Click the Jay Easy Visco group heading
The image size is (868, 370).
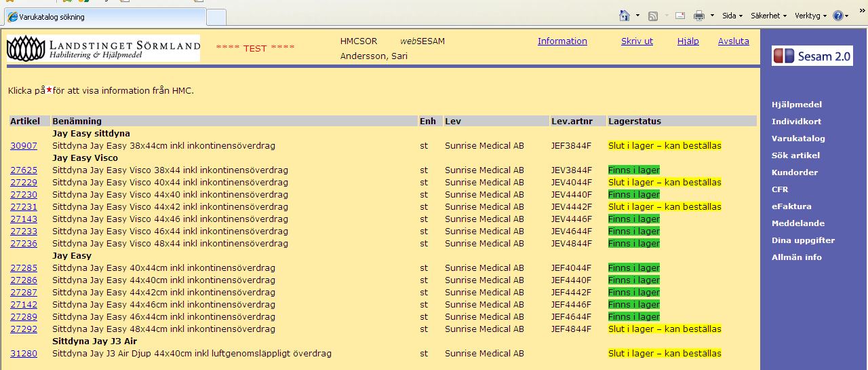[85, 158]
